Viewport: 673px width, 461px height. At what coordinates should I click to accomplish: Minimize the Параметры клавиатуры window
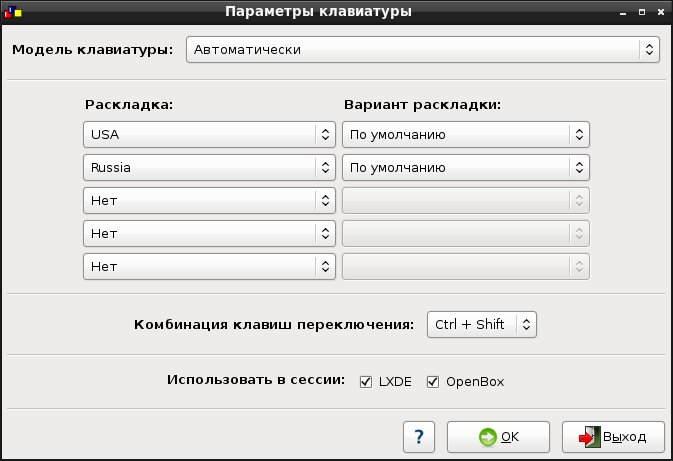[623, 12]
